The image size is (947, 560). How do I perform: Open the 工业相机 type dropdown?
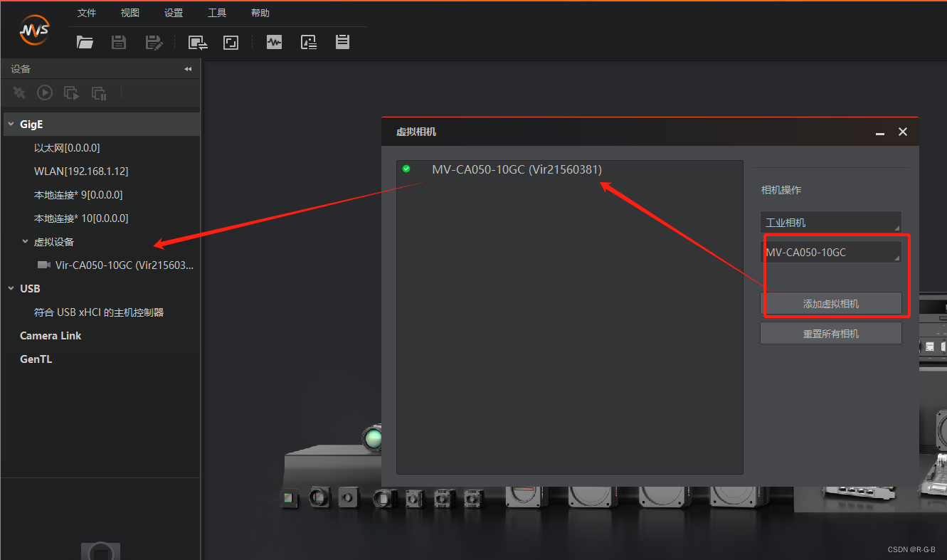click(830, 222)
